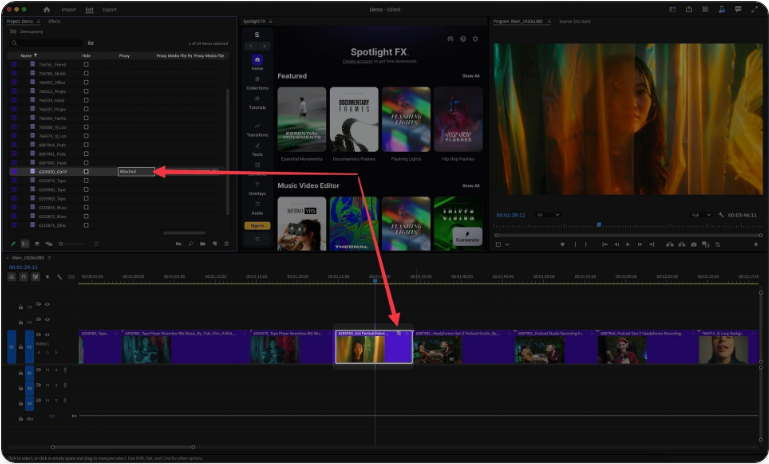The height and width of the screenshot is (464, 769).
Task: Click the Home icon in the top bar
Action: pos(46,9)
